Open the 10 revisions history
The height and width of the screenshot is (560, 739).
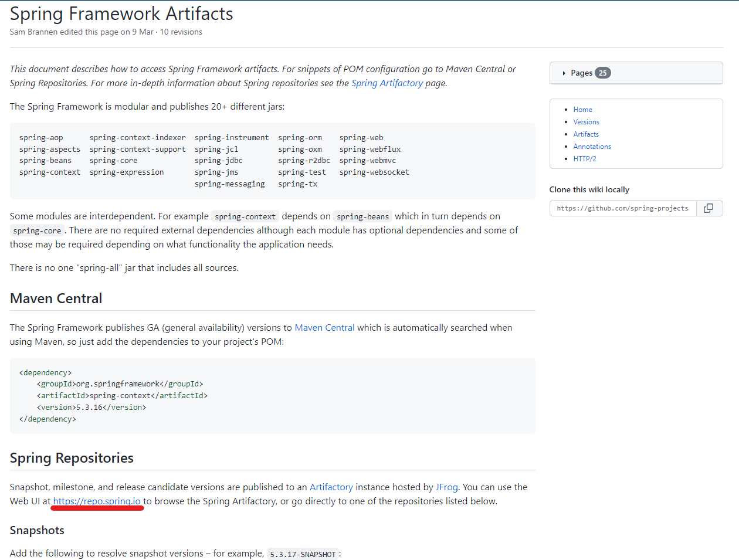181,32
